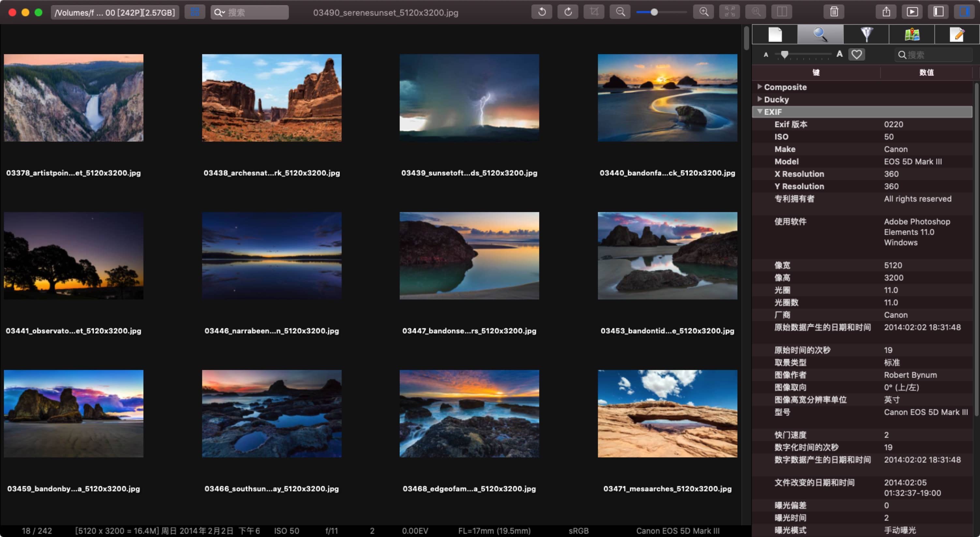The height and width of the screenshot is (537, 980).
Task: Click the 图像作者 Robert Bynum row
Action: point(862,375)
